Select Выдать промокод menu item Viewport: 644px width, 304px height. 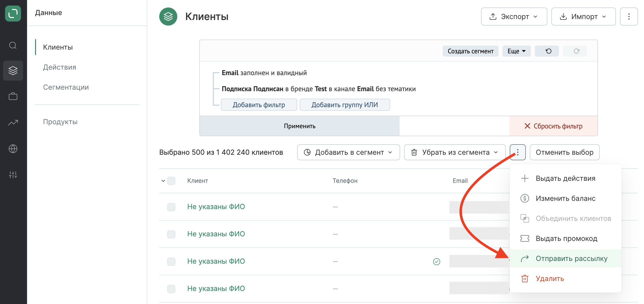tap(565, 238)
